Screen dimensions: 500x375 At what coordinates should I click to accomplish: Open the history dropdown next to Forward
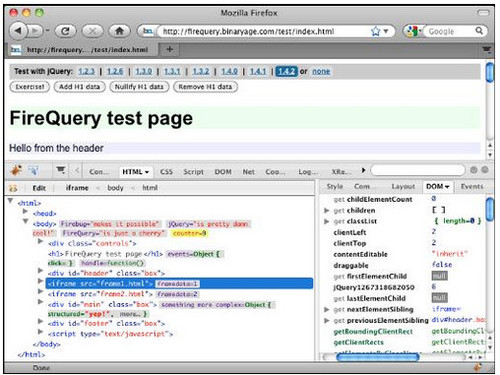pyautogui.click(x=47, y=31)
